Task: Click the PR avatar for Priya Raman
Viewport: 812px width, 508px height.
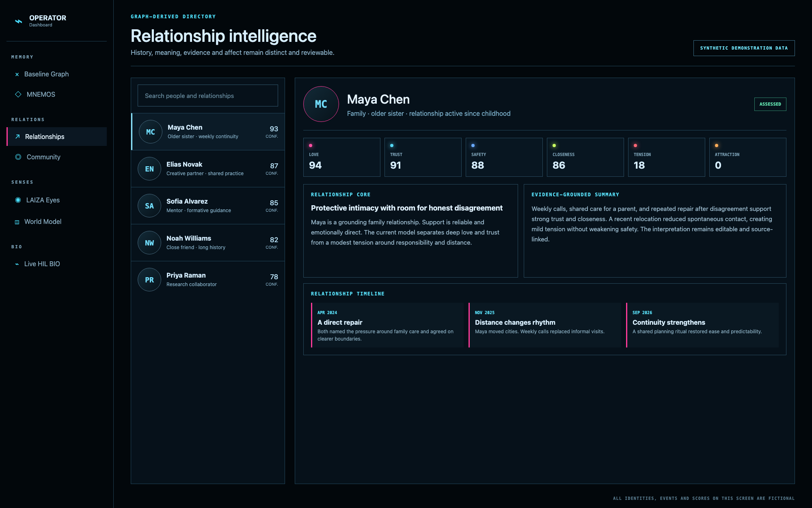Action: (149, 280)
